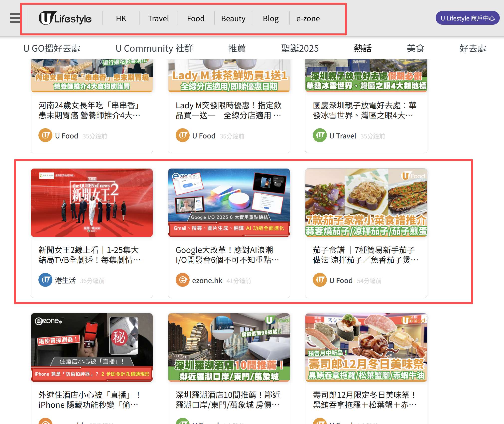
Task: Select the 聖誕2025 tab
Action: tap(300, 48)
